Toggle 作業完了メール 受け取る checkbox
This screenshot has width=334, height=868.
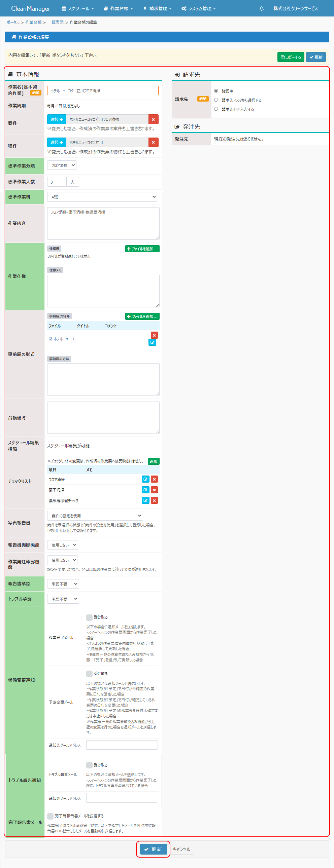tap(90, 617)
